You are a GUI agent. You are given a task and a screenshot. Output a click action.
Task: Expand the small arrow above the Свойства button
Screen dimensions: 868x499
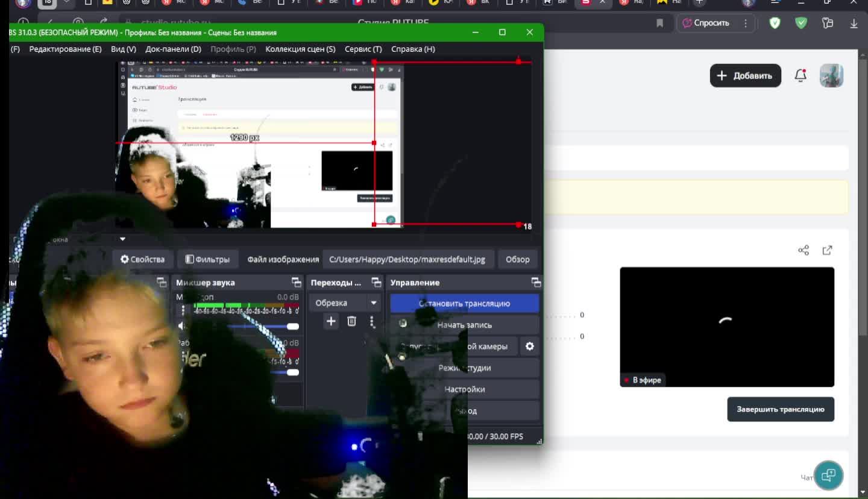(x=122, y=239)
